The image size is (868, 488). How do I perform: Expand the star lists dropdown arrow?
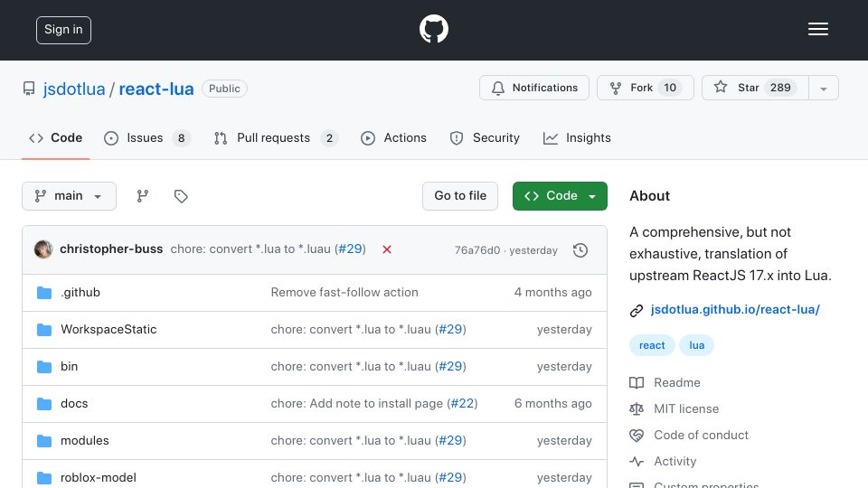[823, 89]
